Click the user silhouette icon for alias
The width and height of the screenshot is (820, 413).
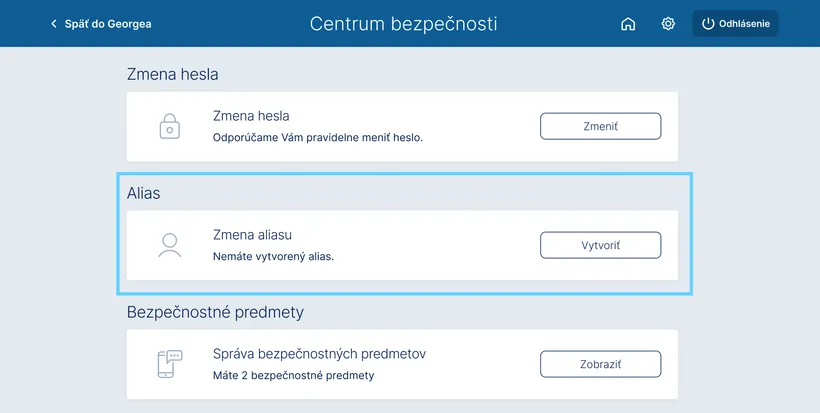point(170,245)
